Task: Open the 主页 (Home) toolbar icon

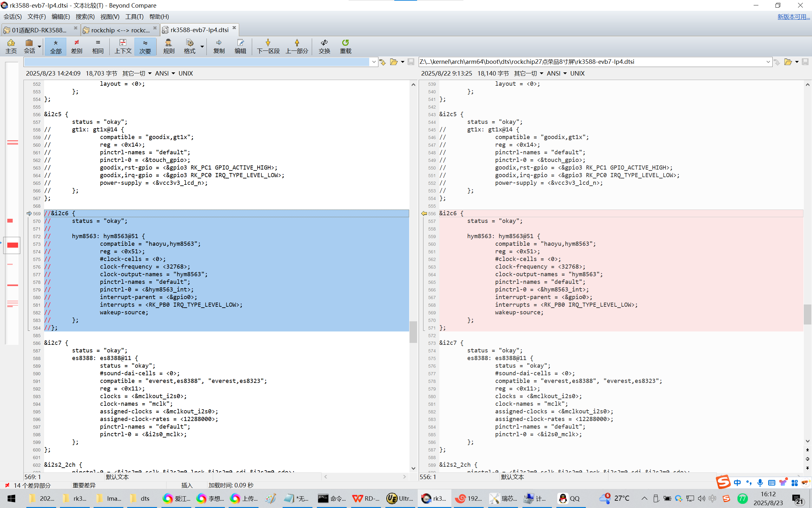Action: click(11, 46)
